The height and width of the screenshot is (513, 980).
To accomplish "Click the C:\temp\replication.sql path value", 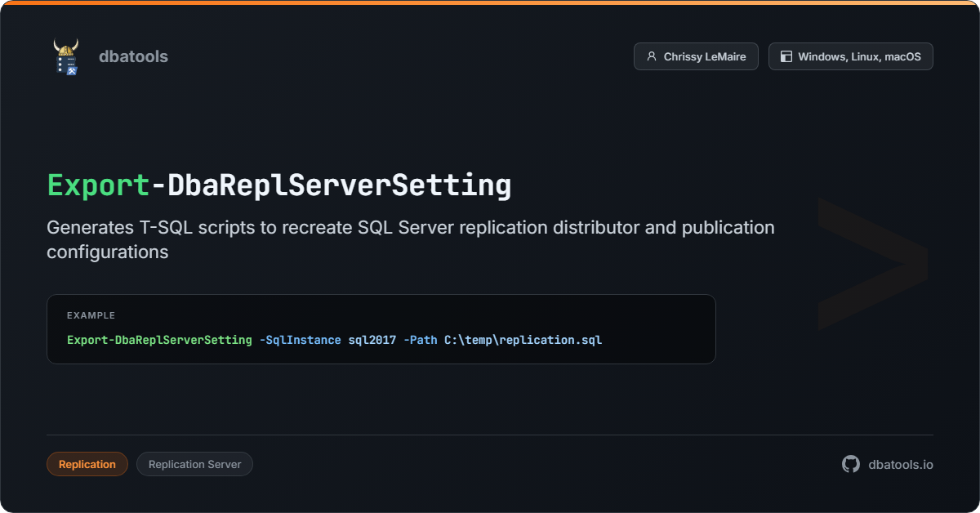I will [523, 339].
